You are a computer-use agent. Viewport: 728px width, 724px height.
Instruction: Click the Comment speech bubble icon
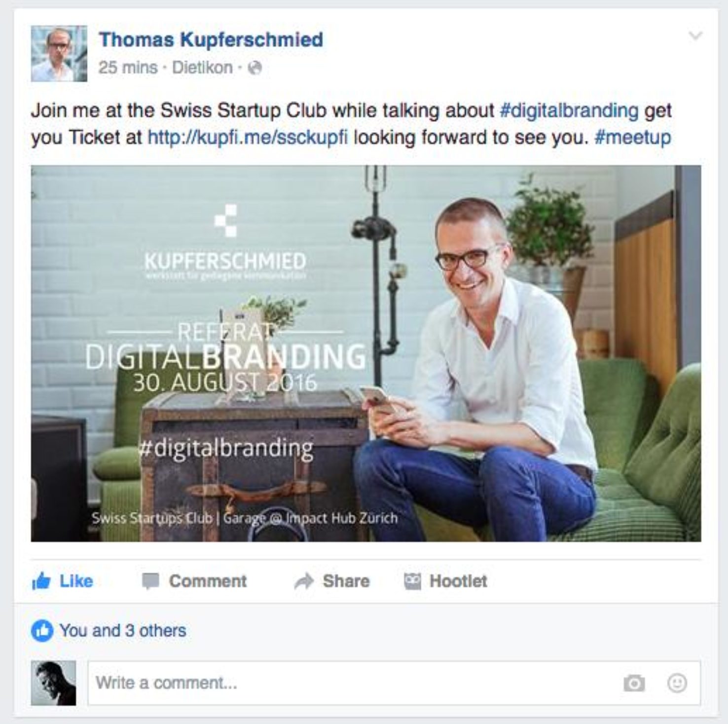pos(150,581)
